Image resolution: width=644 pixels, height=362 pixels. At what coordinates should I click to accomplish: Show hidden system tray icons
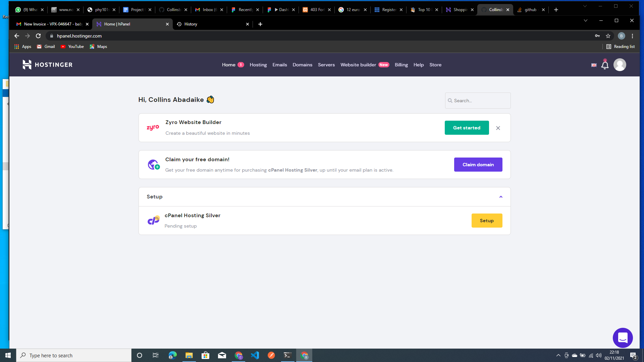coord(558,355)
